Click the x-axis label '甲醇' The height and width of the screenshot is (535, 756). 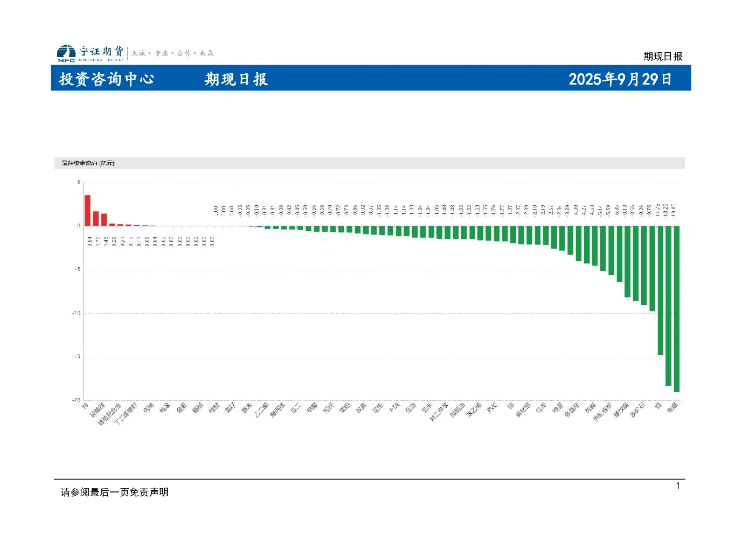click(x=312, y=408)
